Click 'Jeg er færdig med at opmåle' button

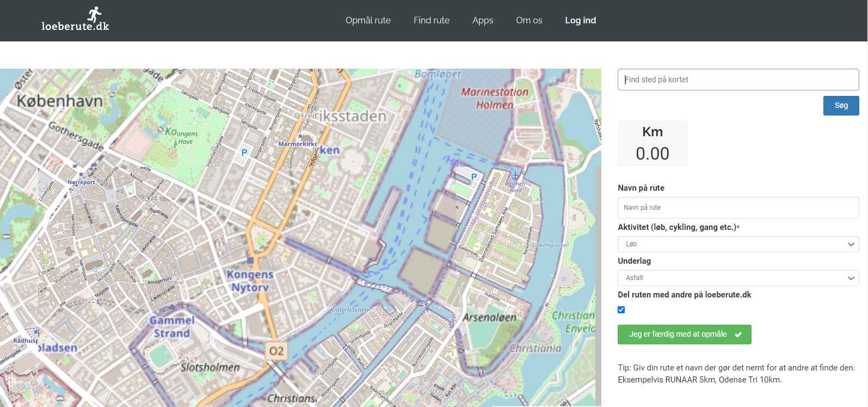coord(684,335)
